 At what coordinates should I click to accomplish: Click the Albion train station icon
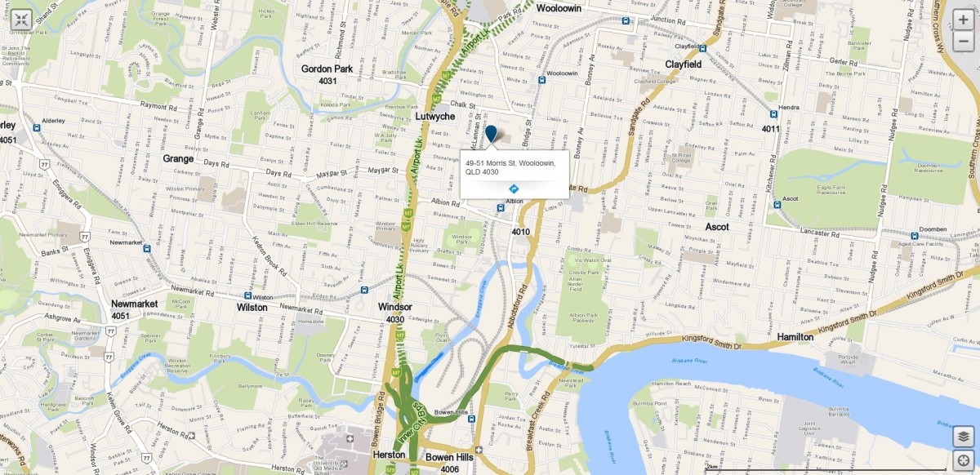tap(500, 207)
